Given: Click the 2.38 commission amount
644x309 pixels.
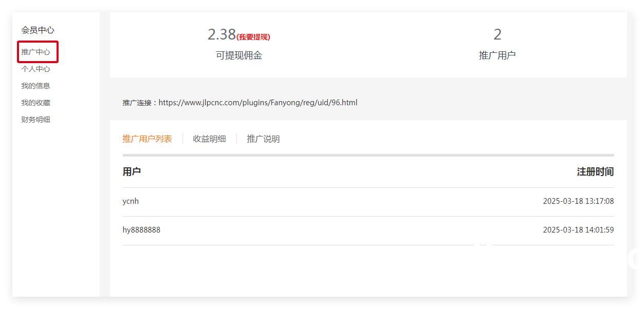Looking at the screenshot, I should pyautogui.click(x=222, y=34).
